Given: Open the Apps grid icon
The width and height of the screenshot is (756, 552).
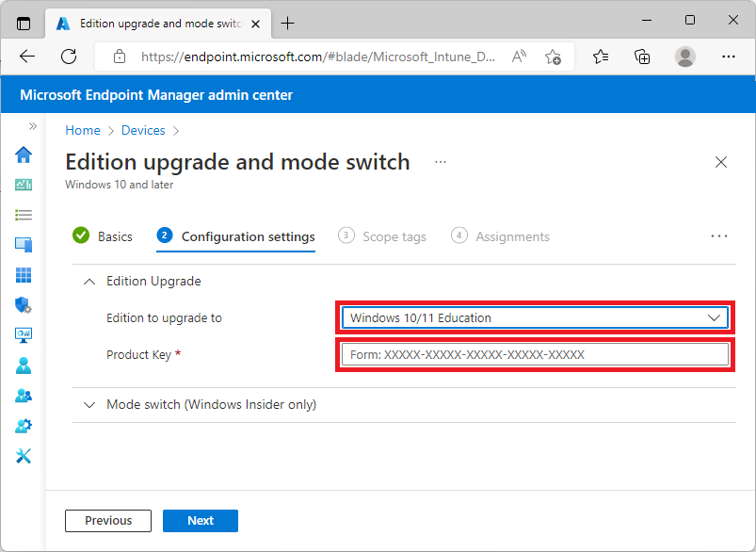Looking at the screenshot, I should pyautogui.click(x=24, y=275).
